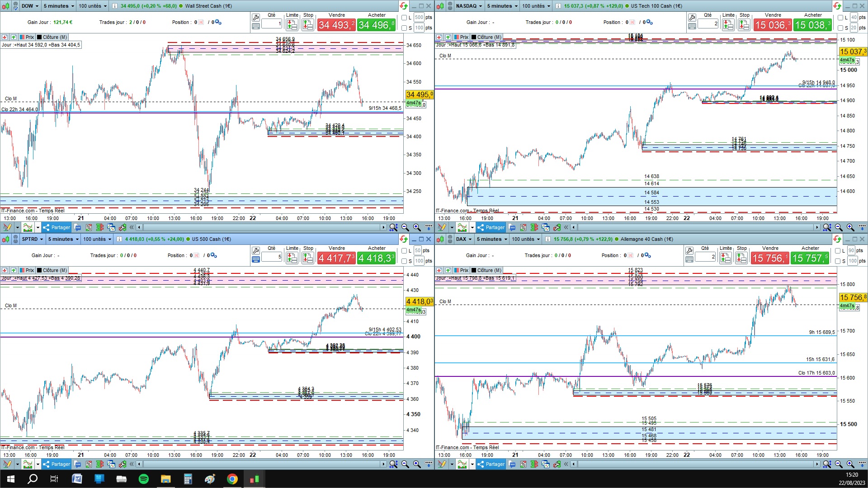Tick the S stop checkbox on DAX panel
This screenshot has width=868, height=488.
point(839,261)
